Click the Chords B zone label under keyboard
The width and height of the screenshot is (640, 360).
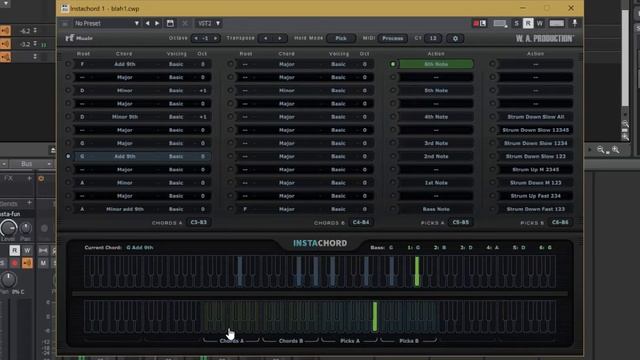(291, 341)
